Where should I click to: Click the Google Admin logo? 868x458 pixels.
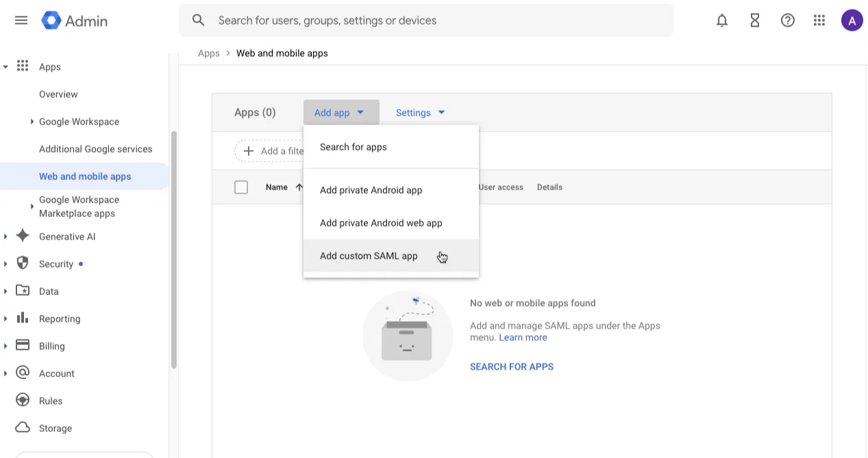75,21
